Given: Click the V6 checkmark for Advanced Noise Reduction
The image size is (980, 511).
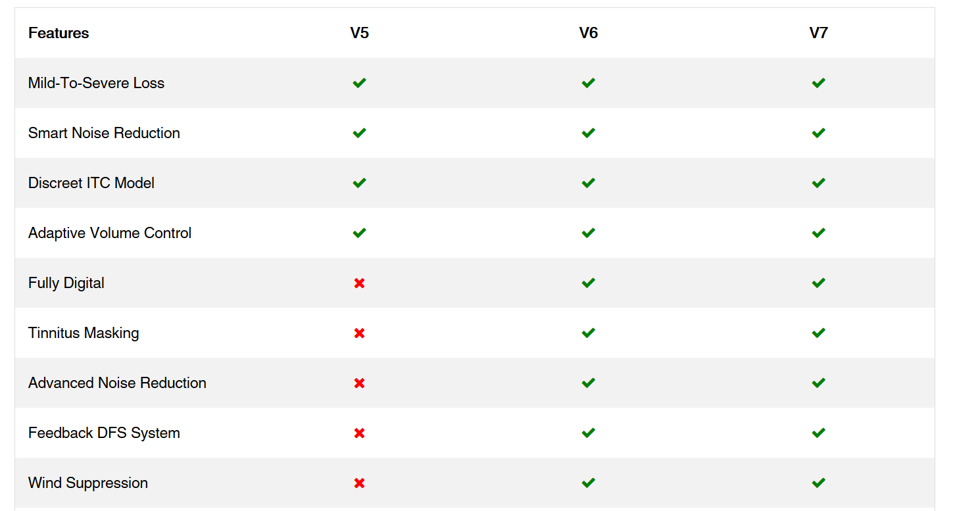Looking at the screenshot, I should pyautogui.click(x=588, y=383).
